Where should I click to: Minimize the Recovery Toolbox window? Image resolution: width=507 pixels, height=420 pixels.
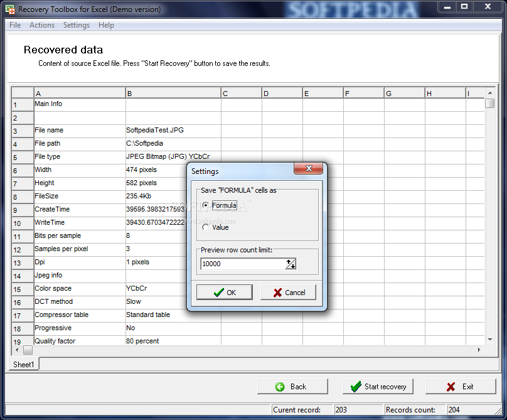(447, 7)
